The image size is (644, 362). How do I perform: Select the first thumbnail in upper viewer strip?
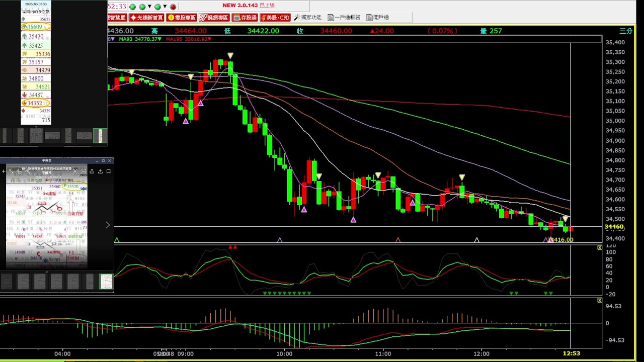click(x=6, y=136)
